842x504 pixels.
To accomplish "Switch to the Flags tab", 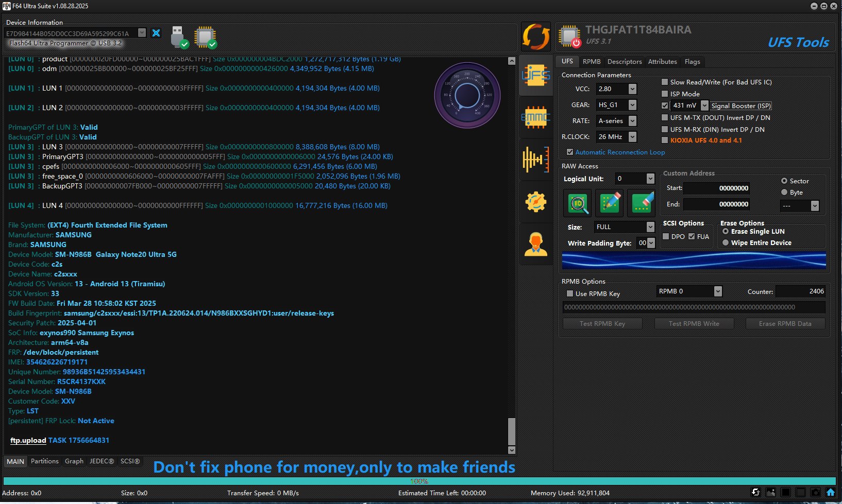I will pyautogui.click(x=692, y=61).
